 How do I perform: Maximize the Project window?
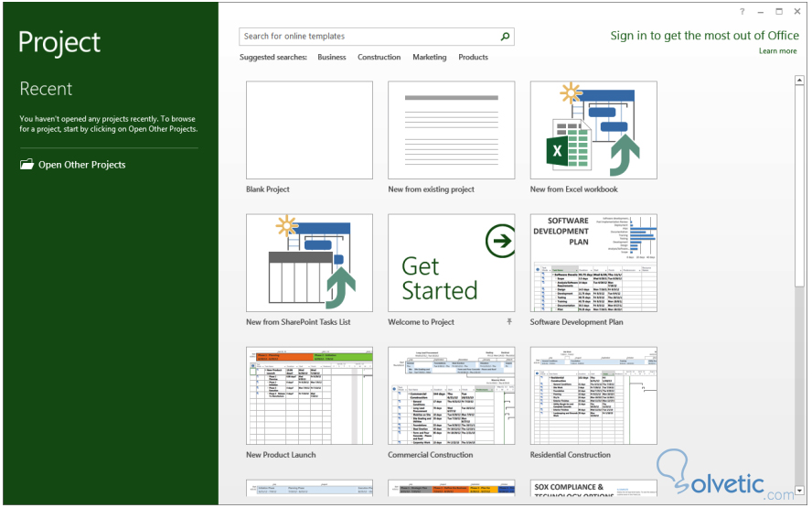(x=779, y=11)
